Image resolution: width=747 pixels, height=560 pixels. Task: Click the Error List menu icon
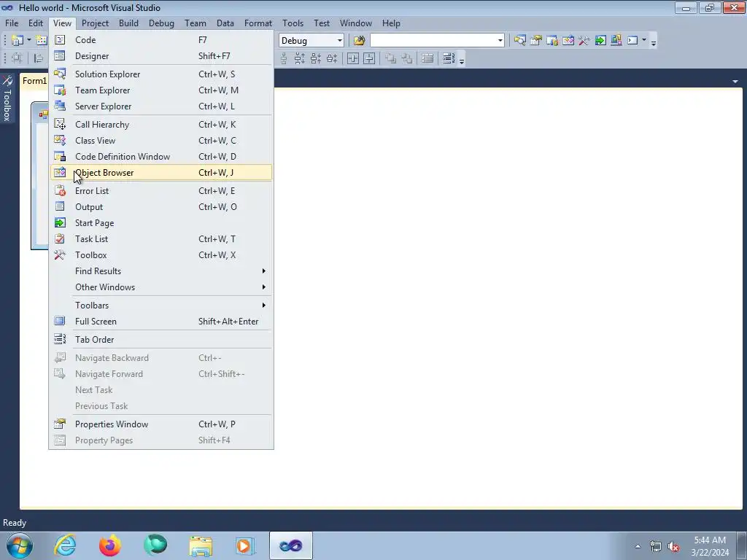pyautogui.click(x=60, y=191)
